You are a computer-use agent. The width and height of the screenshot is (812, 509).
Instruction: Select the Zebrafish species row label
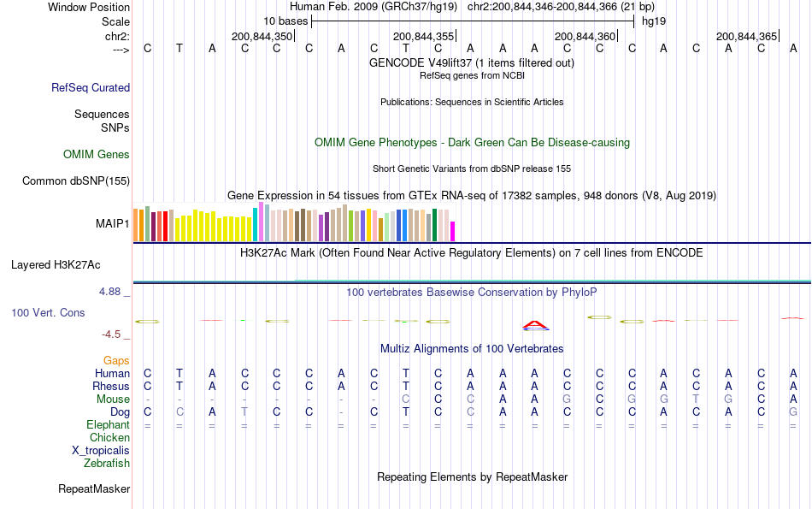point(106,463)
